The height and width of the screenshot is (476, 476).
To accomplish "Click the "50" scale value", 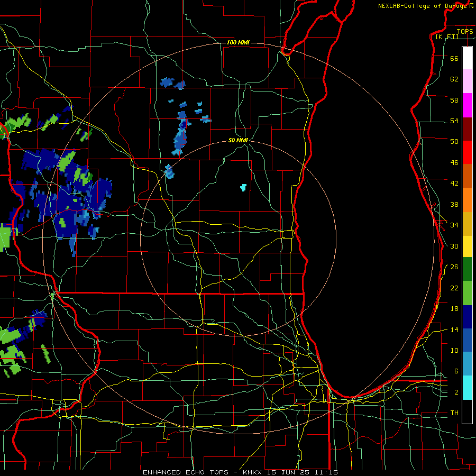I will click(x=454, y=142).
